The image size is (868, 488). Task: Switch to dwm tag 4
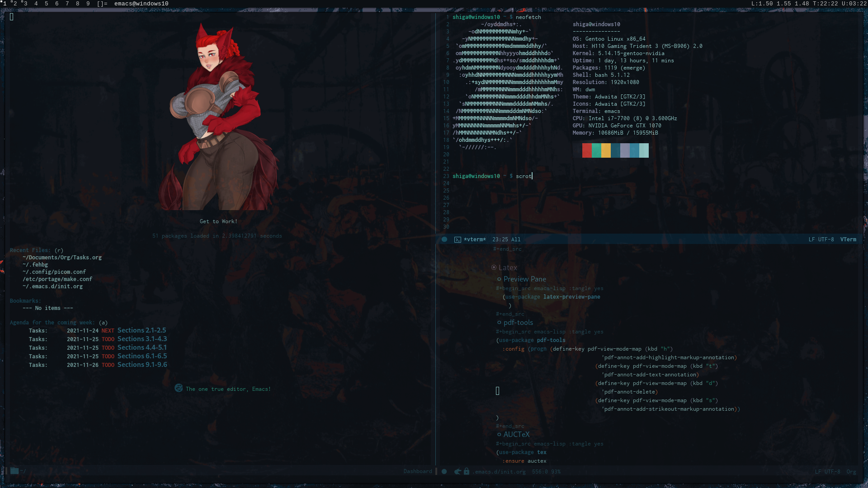click(x=36, y=4)
